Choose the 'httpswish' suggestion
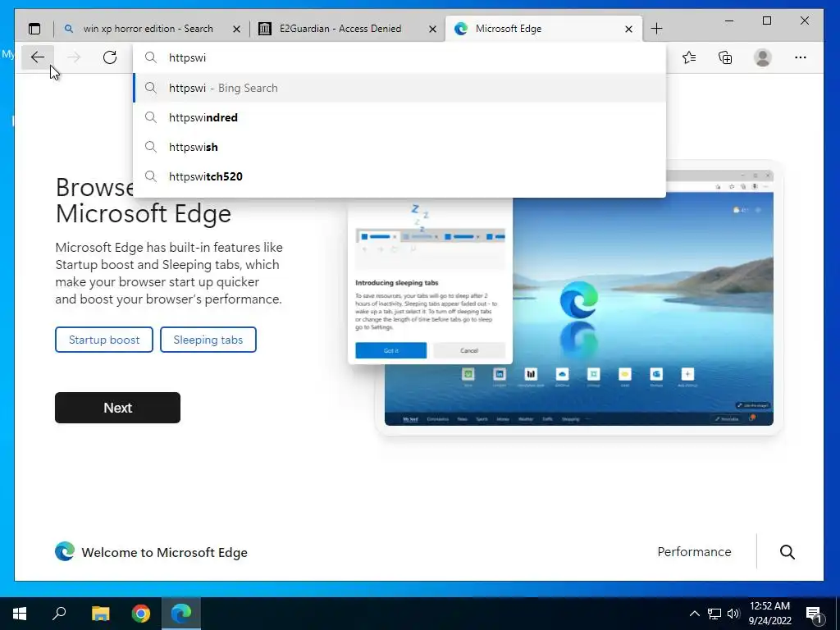This screenshot has height=630, width=840. (x=399, y=147)
